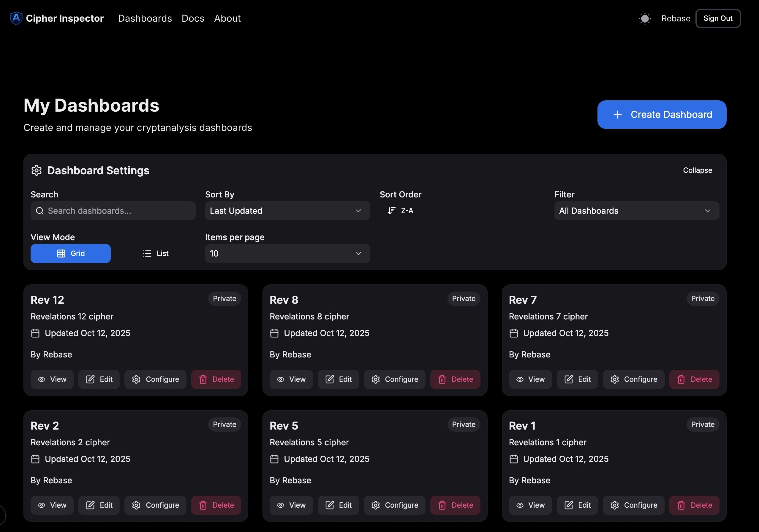View the Rev 12 dashboard
Screen dimensions: 759x532
[x=52, y=379]
